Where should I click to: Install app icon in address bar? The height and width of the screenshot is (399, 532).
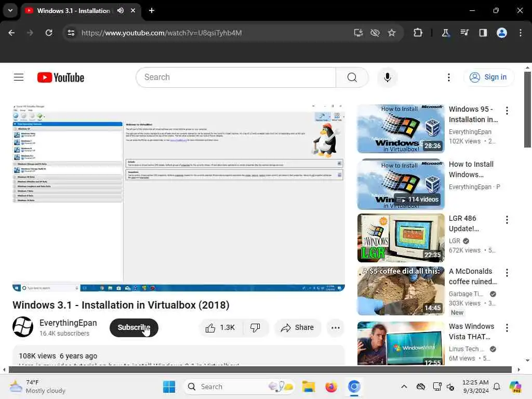358,33
